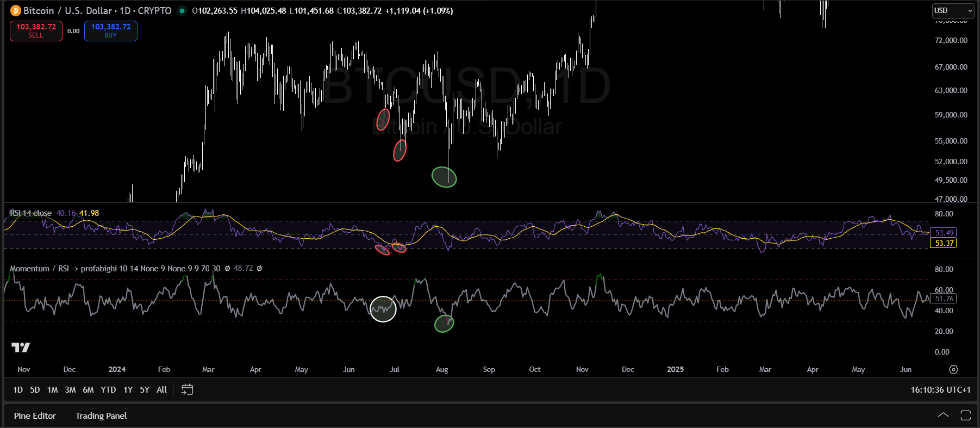Click the yellow 53.37 RSI MA label
The width and height of the screenshot is (980, 428).
pos(944,243)
